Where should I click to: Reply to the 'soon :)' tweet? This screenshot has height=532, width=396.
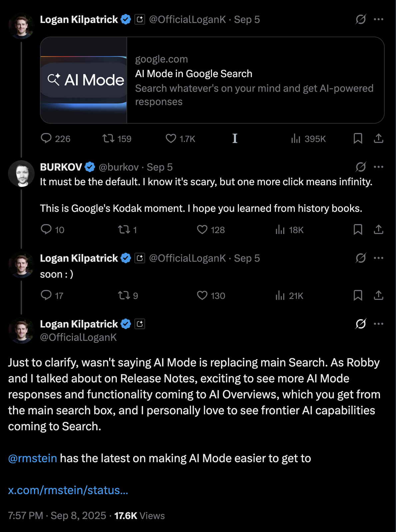(46, 295)
